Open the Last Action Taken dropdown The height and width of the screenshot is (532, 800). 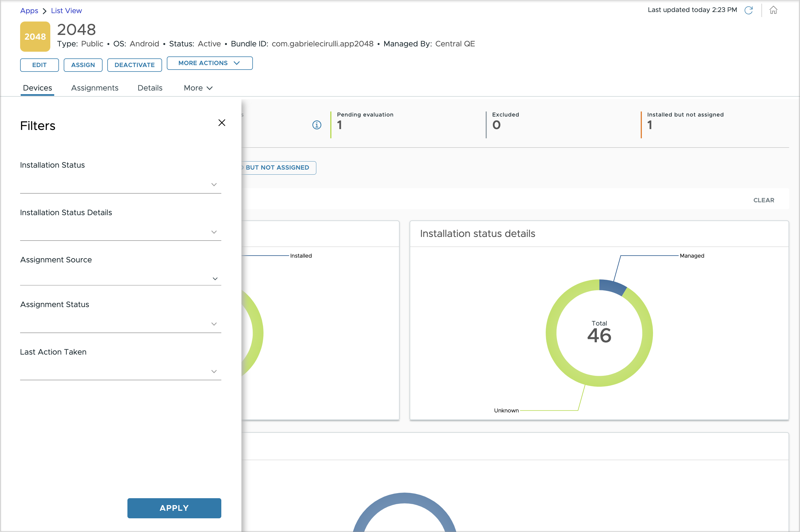pos(120,372)
